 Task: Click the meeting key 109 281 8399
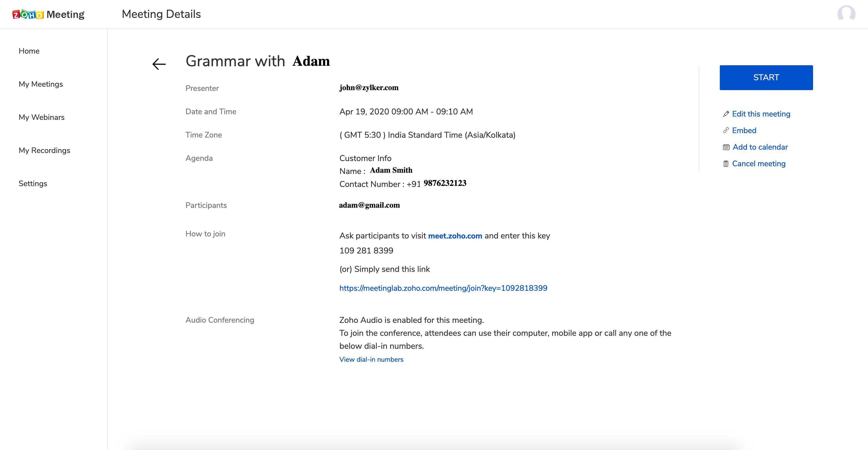pyautogui.click(x=366, y=251)
